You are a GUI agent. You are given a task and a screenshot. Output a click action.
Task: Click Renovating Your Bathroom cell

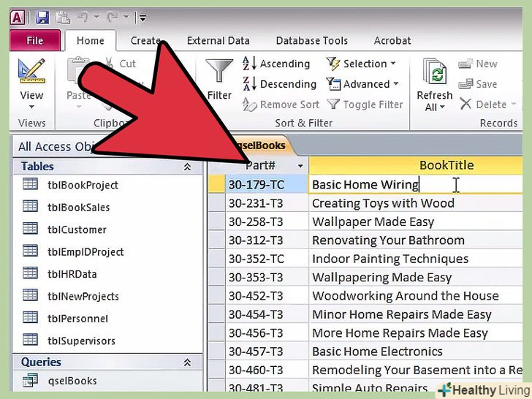(x=416, y=240)
